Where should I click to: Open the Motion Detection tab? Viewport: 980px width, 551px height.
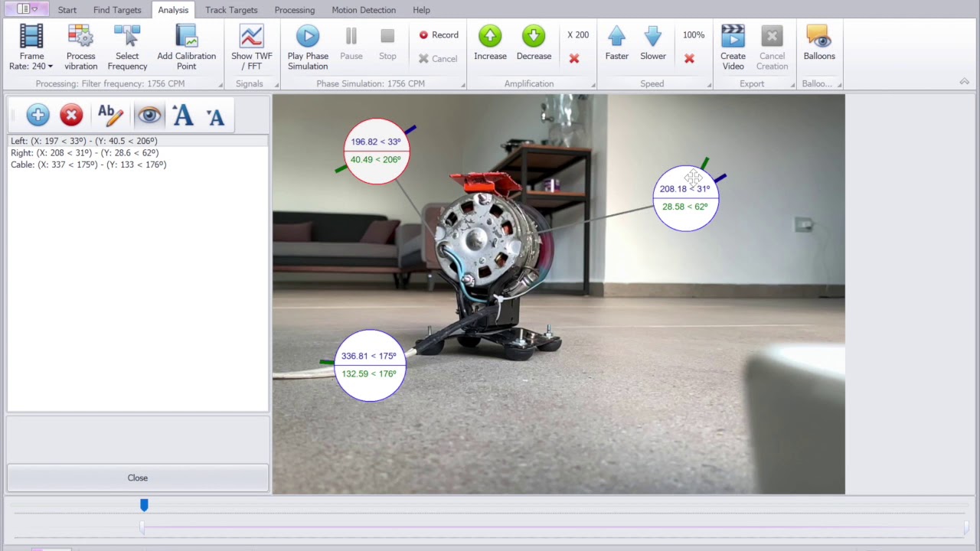click(364, 10)
